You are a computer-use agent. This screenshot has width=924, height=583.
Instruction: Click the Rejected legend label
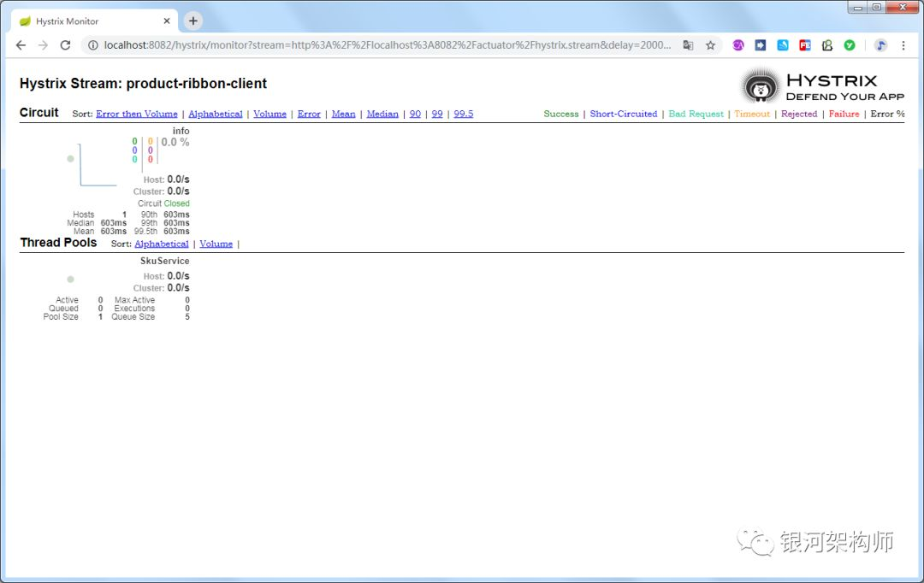[x=799, y=114]
